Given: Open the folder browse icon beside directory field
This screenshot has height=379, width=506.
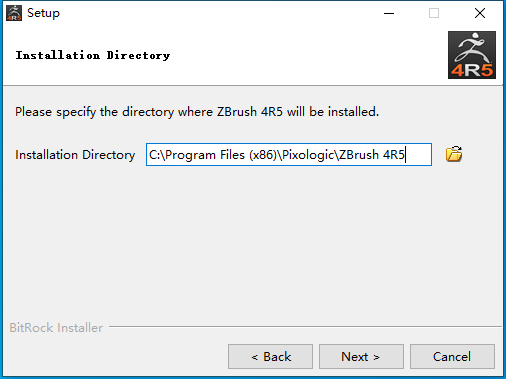Looking at the screenshot, I should coord(454,154).
